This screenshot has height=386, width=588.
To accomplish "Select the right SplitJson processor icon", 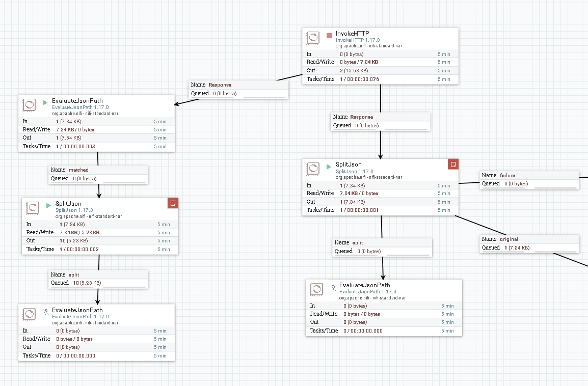I will 314,168.
